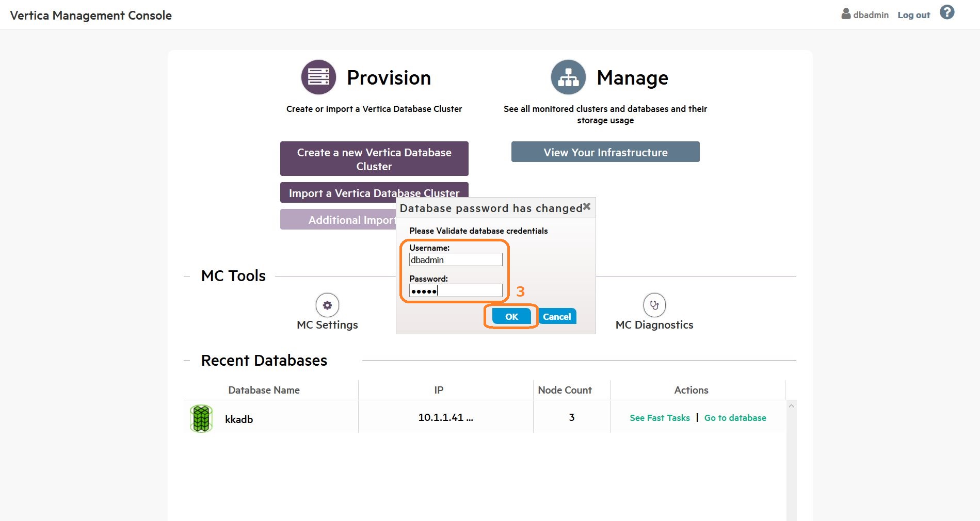The width and height of the screenshot is (980, 521).
Task: Click the Username input field
Action: (x=455, y=260)
